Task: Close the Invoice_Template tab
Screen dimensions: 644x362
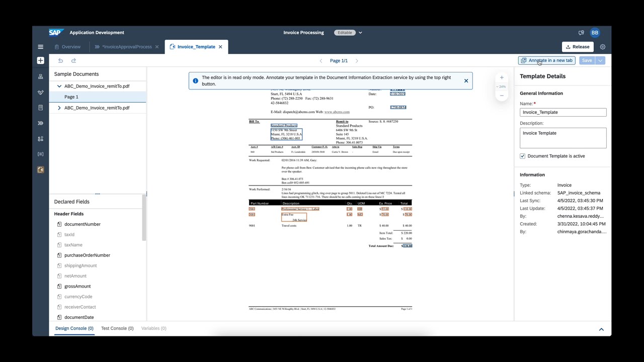Action: point(220,47)
